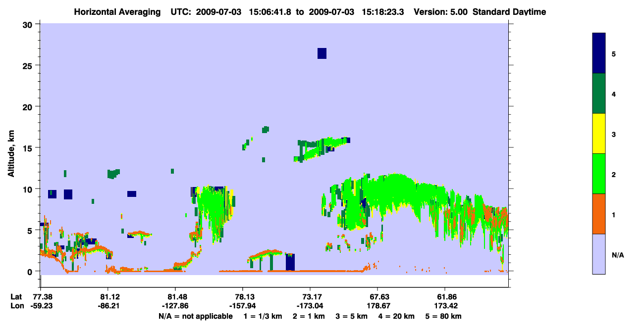
Task: Click the bright green level 2 color swatch
Action: click(x=599, y=174)
